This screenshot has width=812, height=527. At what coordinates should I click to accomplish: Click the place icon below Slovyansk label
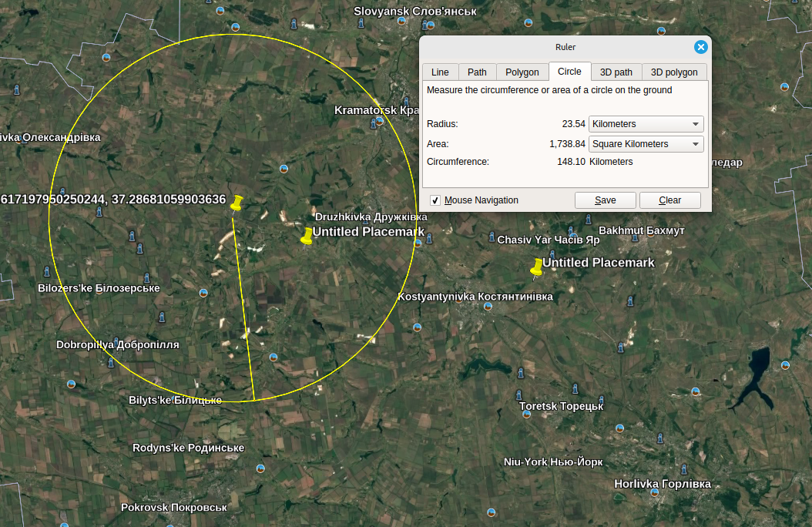click(x=401, y=22)
